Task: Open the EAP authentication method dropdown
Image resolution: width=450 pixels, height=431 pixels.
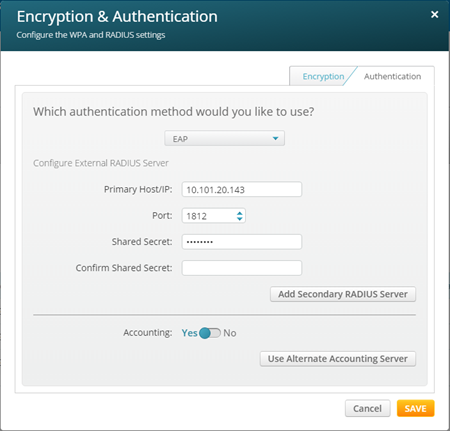Action: (224, 138)
